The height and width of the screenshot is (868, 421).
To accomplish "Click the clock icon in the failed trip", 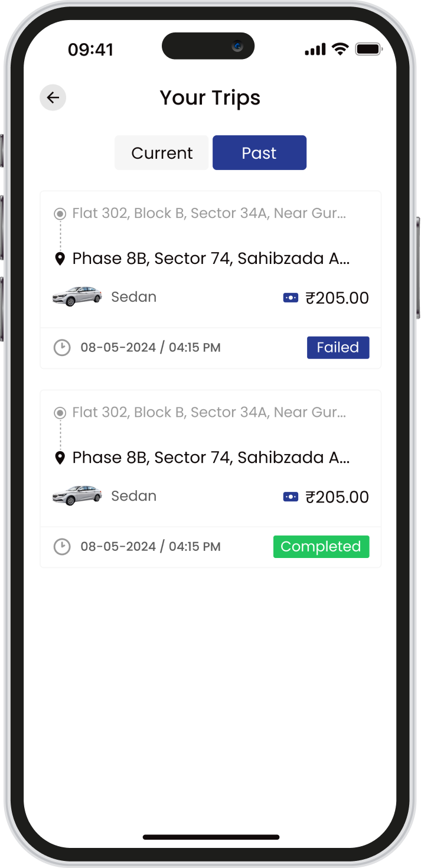I will 62,347.
